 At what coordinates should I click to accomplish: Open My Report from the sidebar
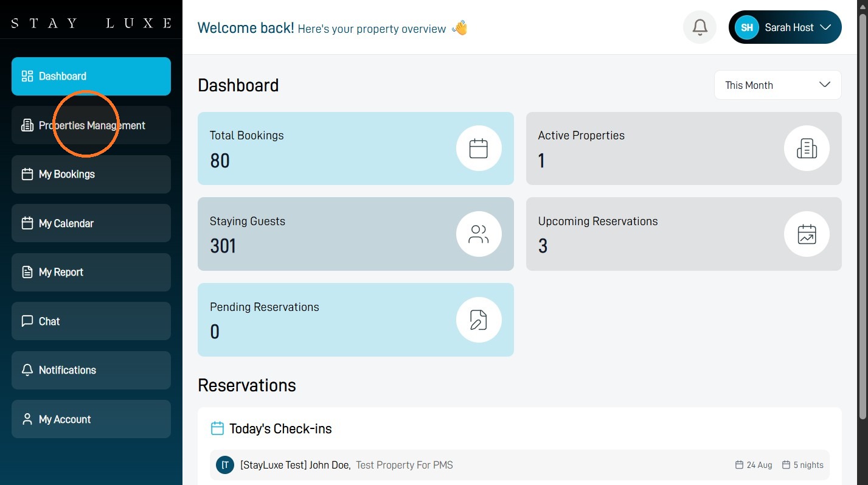pyautogui.click(x=91, y=272)
